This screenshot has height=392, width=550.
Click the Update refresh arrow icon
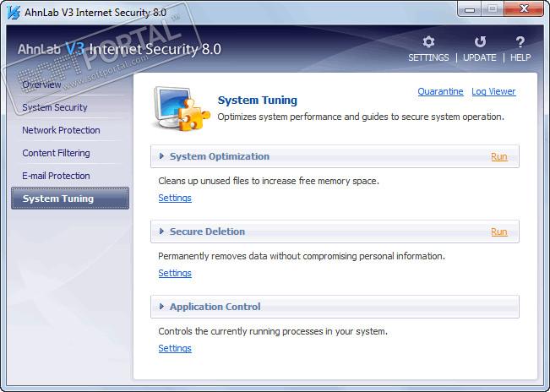(480, 41)
